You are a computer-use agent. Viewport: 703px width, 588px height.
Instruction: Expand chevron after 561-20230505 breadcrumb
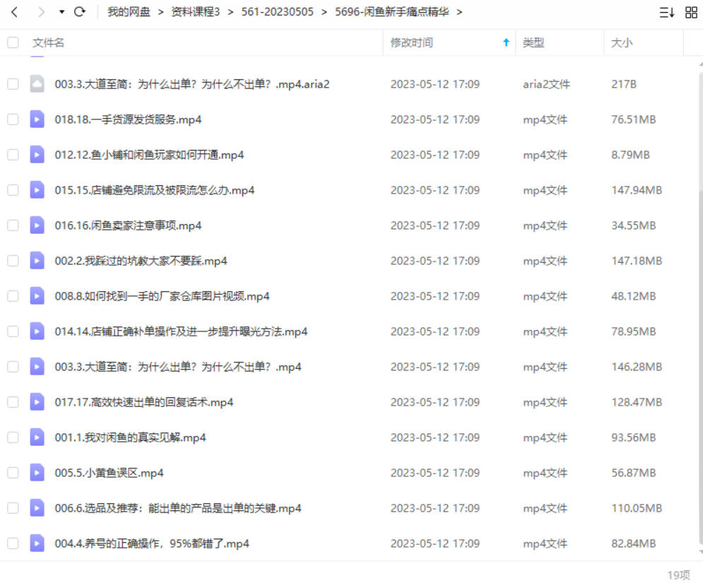pos(324,12)
